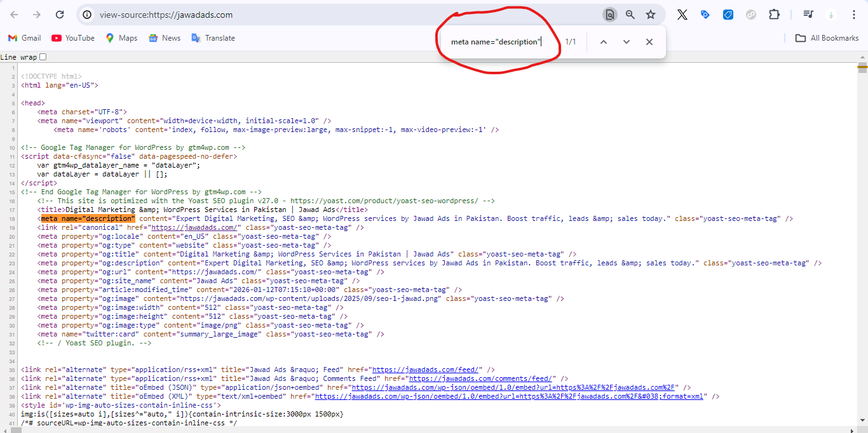
Task: Go to previous find result arrow
Action: [x=604, y=42]
